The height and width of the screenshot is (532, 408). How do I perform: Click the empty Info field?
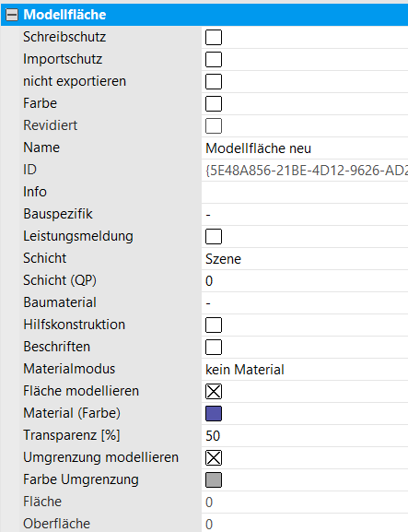(305, 192)
